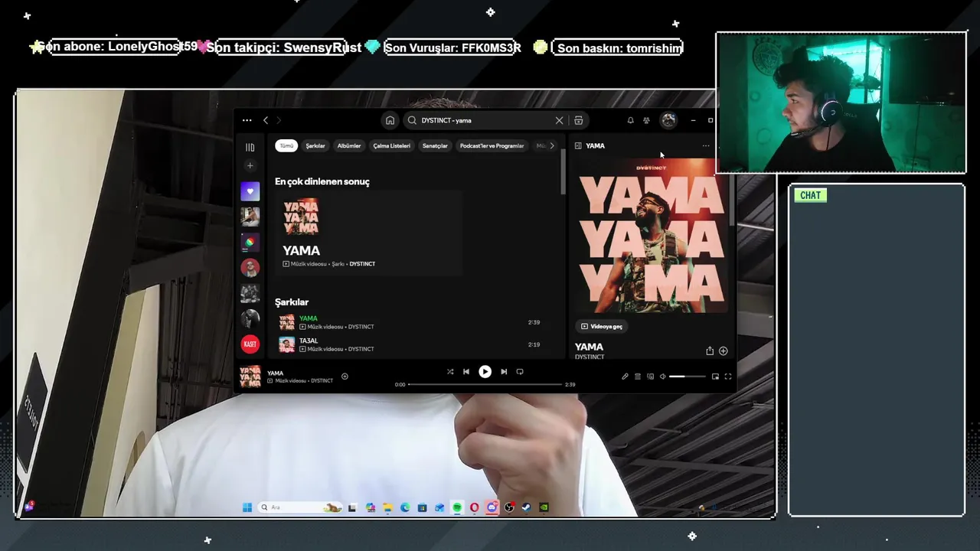Toggle repeat in the player bar
The width and height of the screenshot is (980, 551).
tap(520, 372)
